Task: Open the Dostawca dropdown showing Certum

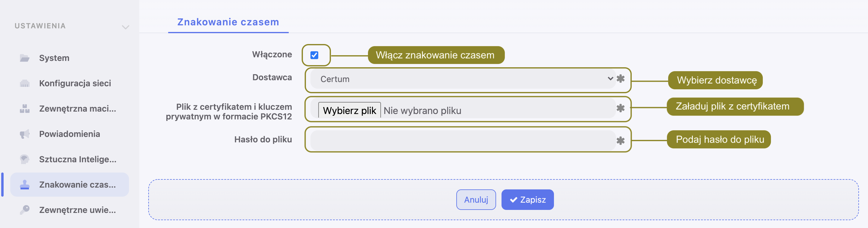Action: [462, 79]
